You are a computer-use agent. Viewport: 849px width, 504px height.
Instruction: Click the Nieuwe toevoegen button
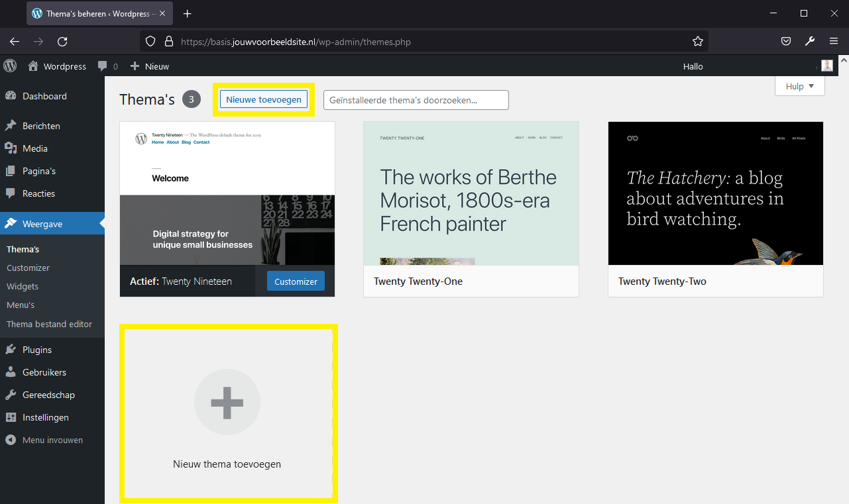pyautogui.click(x=263, y=99)
